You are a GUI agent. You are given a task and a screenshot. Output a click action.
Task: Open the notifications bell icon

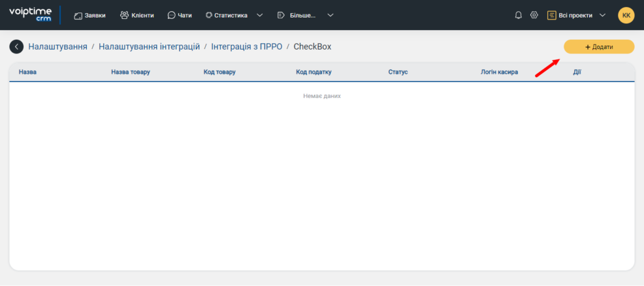coord(518,15)
